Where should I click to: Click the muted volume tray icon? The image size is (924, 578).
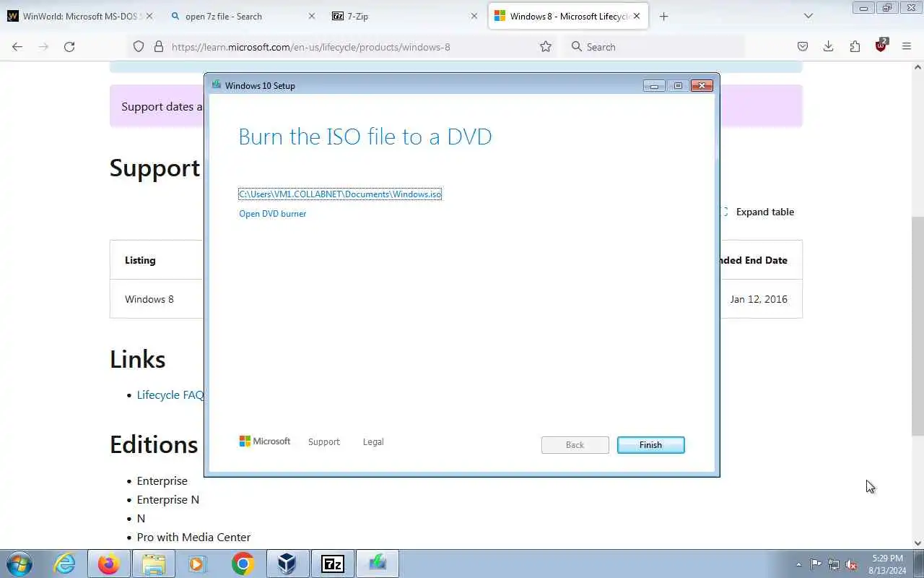tap(852, 564)
